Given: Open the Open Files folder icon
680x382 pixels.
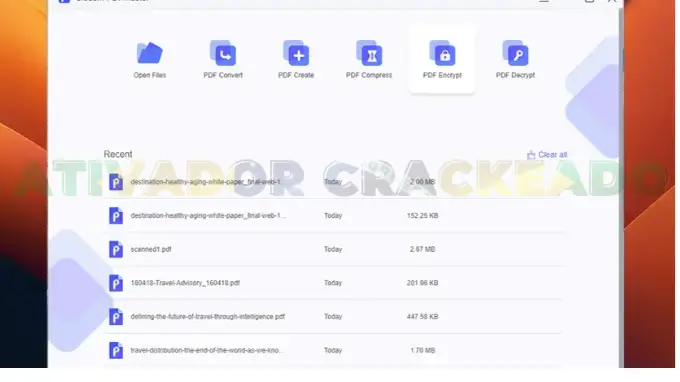Looking at the screenshot, I should [x=150, y=53].
